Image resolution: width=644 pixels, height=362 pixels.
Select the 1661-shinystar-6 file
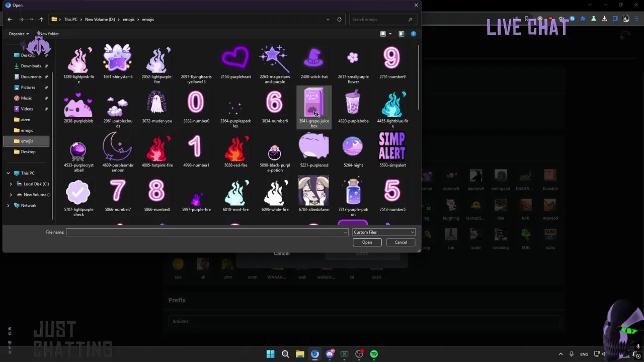pos(118,61)
